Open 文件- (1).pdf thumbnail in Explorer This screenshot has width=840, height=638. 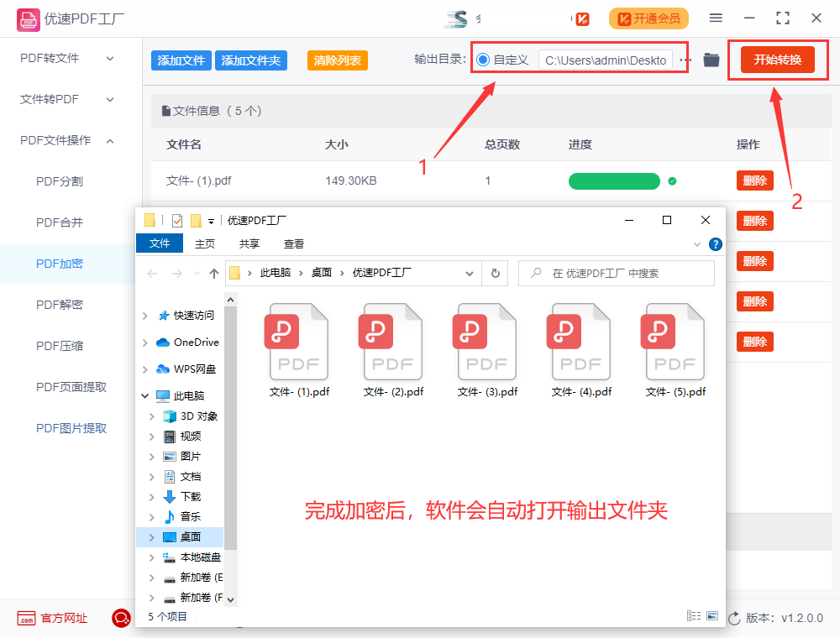point(299,342)
